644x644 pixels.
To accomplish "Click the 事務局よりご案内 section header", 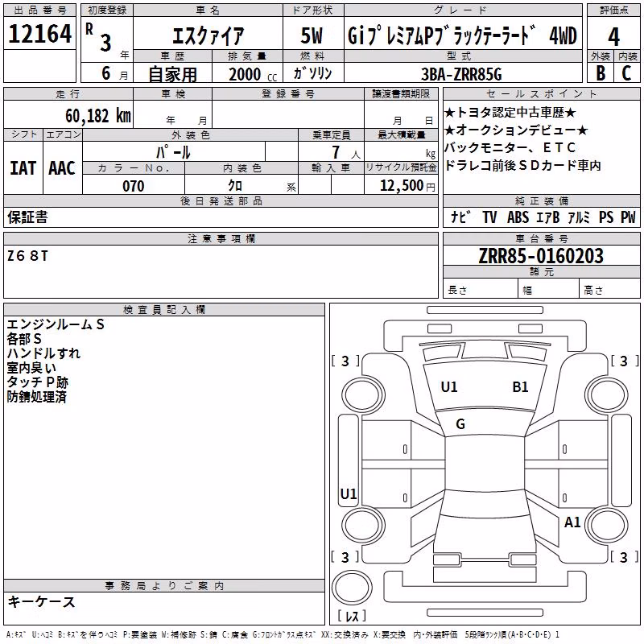I will pyautogui.click(x=164, y=586).
